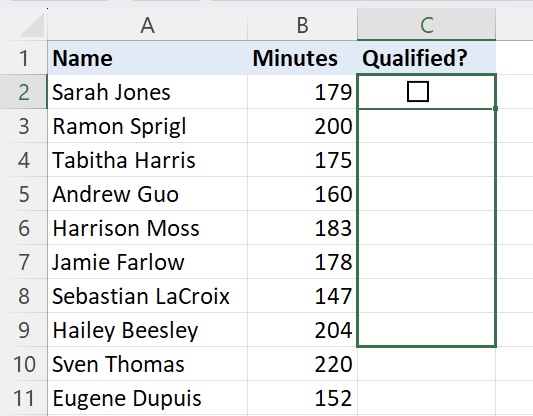The width and height of the screenshot is (533, 416).
Task: Select row 10 header
Action: [23, 364]
